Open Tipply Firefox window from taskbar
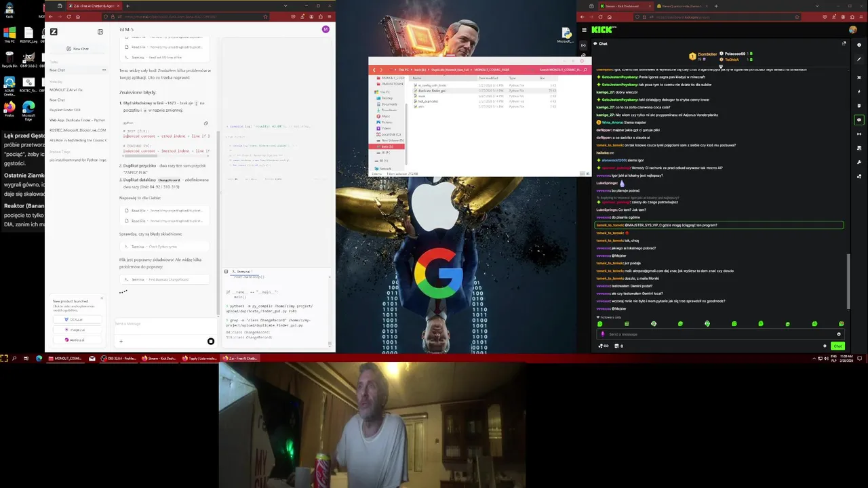 (x=199, y=358)
